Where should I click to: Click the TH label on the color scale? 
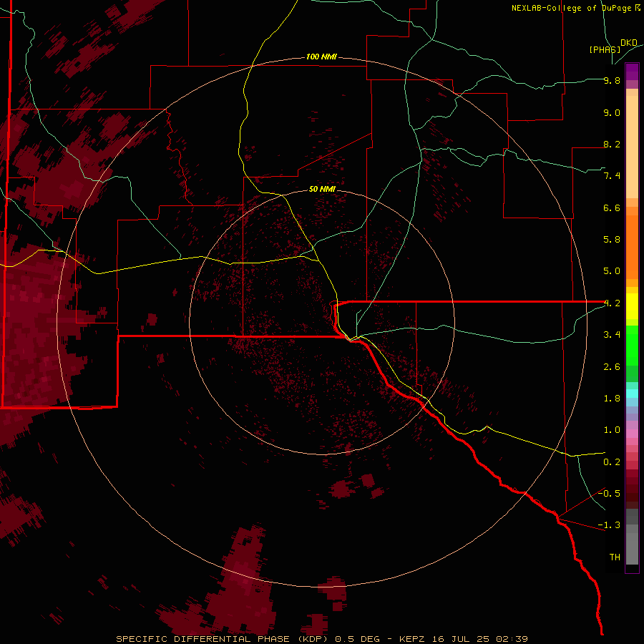tap(615, 557)
